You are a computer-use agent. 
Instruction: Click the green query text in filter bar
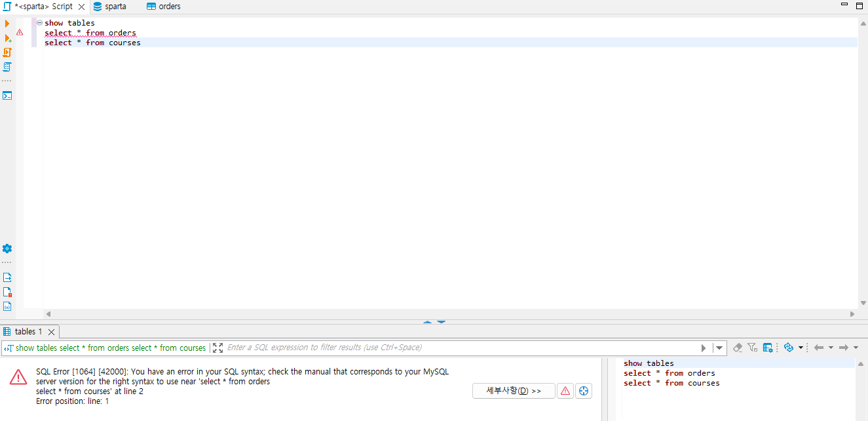point(111,348)
